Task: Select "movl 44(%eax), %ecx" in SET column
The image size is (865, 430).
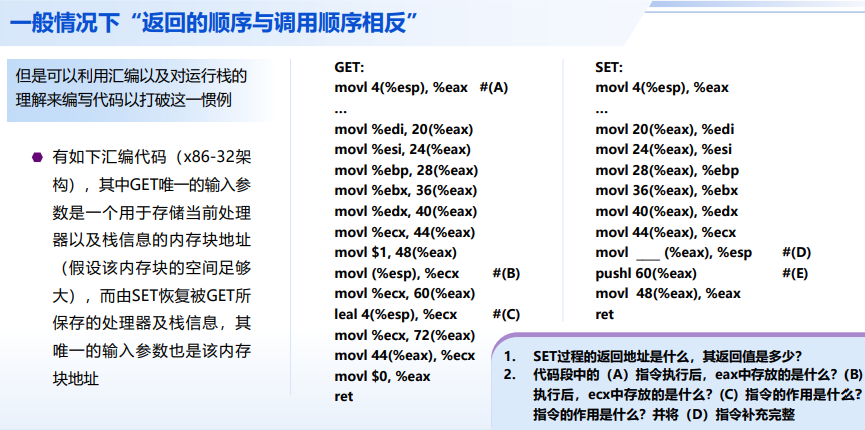Action: [666, 232]
